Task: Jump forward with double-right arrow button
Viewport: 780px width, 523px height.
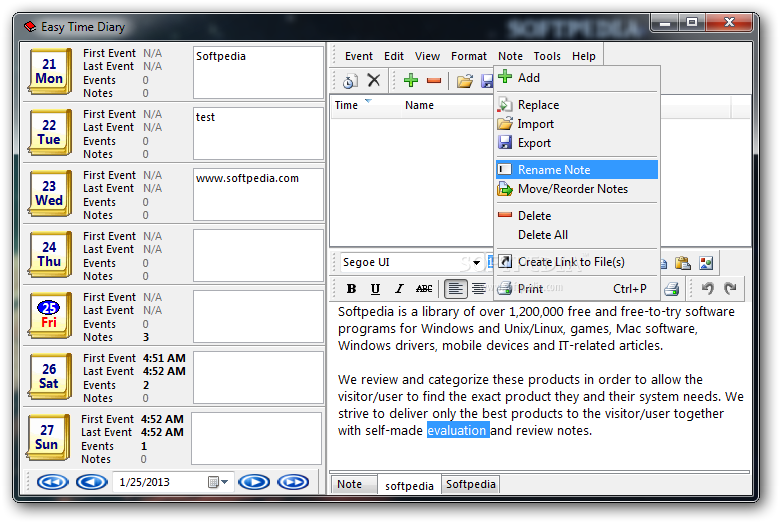Action: click(x=293, y=482)
